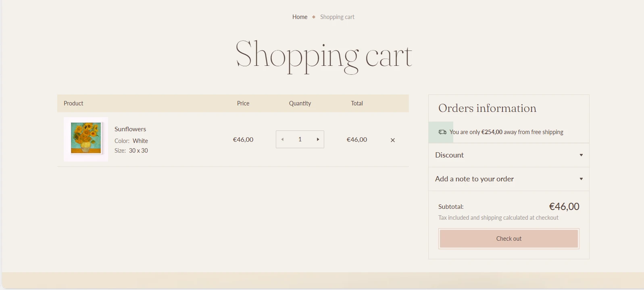Increase quantity with the right arrow
This screenshot has height=290, width=644.
(318, 139)
